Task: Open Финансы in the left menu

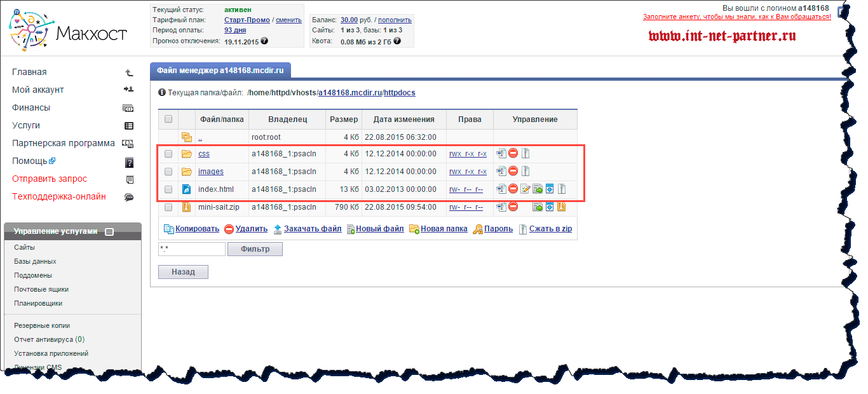Action: 31,107
